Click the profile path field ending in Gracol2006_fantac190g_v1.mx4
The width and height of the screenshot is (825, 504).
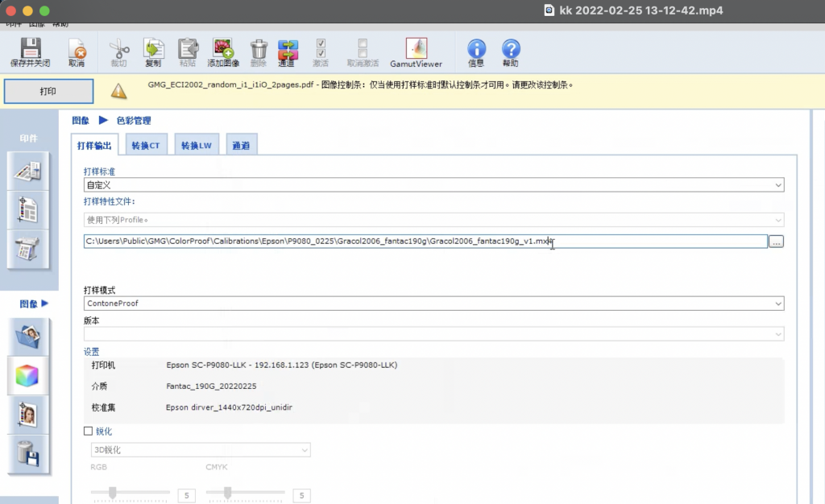(x=425, y=242)
